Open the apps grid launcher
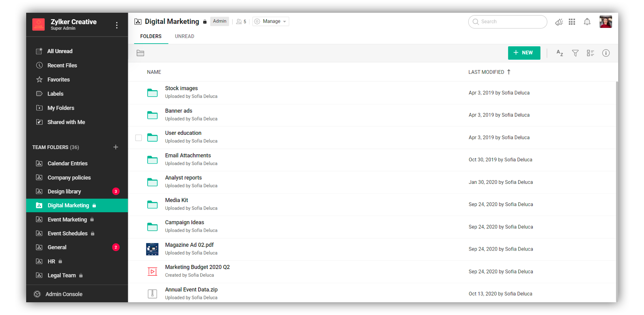Screen dimensions: 644x315 click(x=572, y=22)
